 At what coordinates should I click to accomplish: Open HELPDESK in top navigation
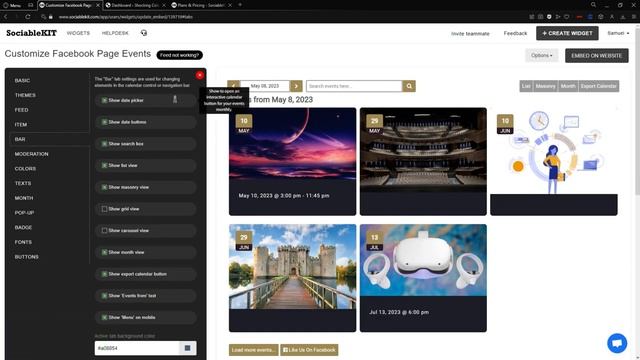(115, 33)
